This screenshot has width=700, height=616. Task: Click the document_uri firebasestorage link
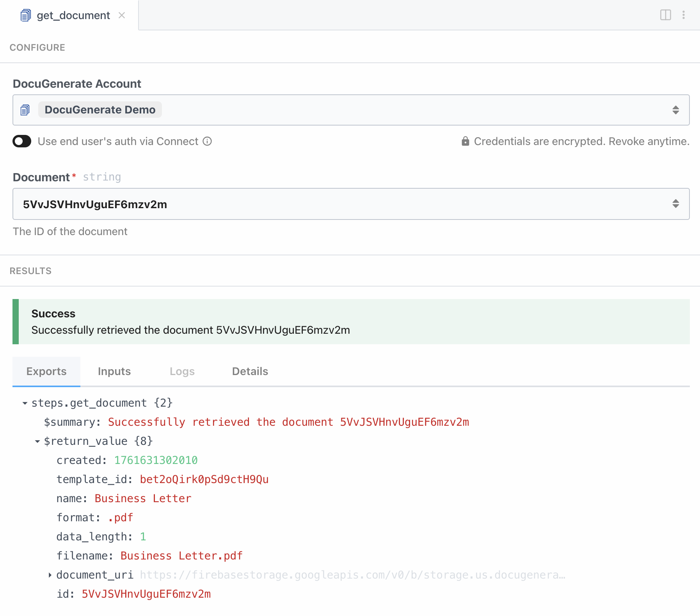click(x=352, y=575)
